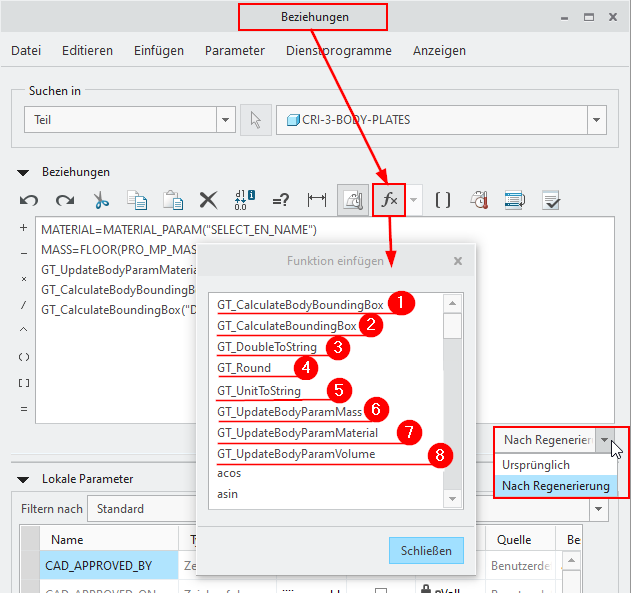Image resolution: width=631 pixels, height=593 pixels.
Task: Collapse the Lokale Parameter section
Action: [23, 480]
